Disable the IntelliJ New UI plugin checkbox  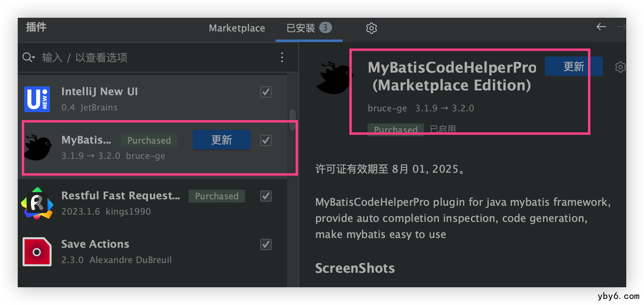266,92
